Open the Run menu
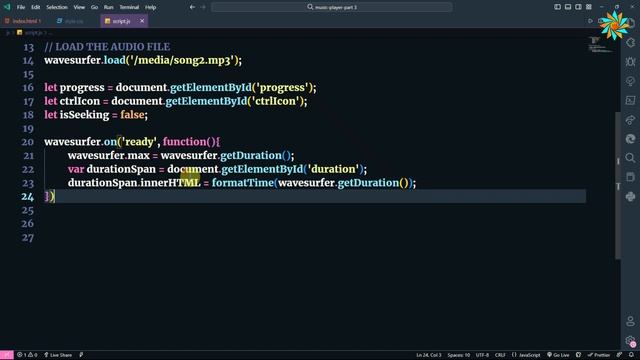Image resolution: width=640 pixels, height=360 pixels. (109, 7)
